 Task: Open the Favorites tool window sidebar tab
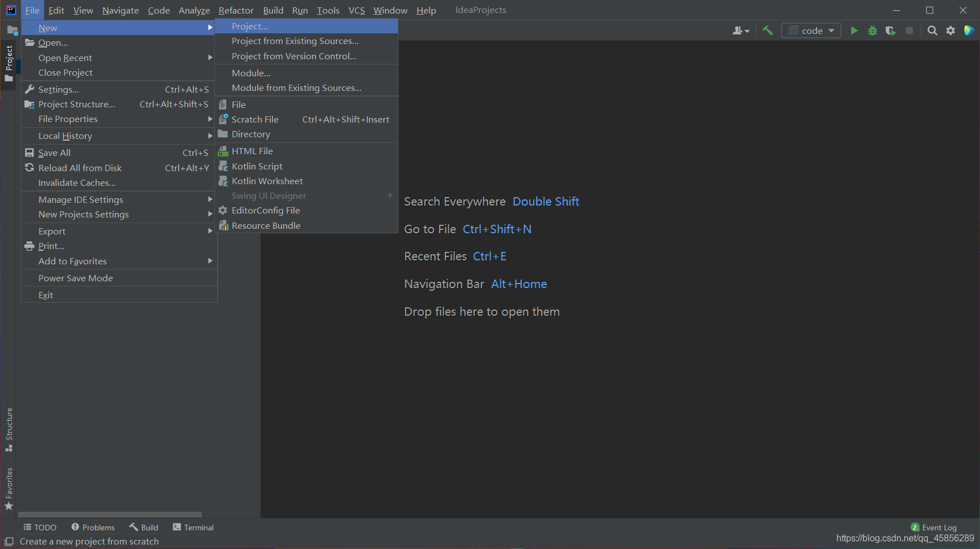coord(9,489)
